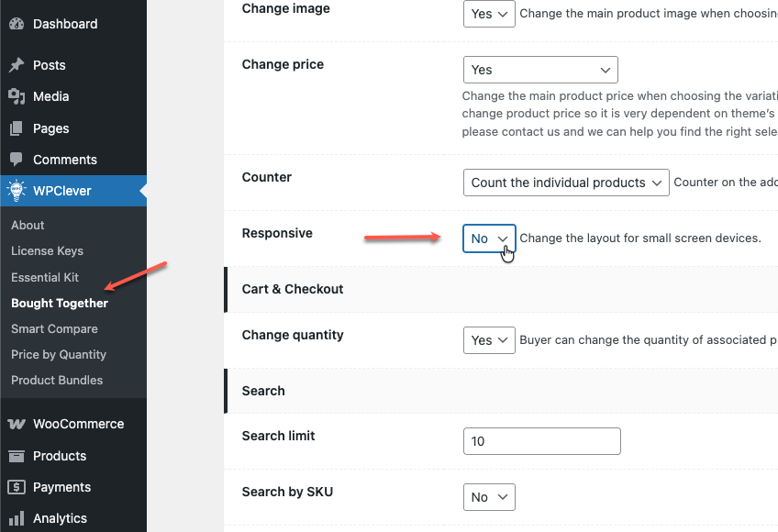778x532 pixels.
Task: Click the Products box icon
Action: point(17,456)
